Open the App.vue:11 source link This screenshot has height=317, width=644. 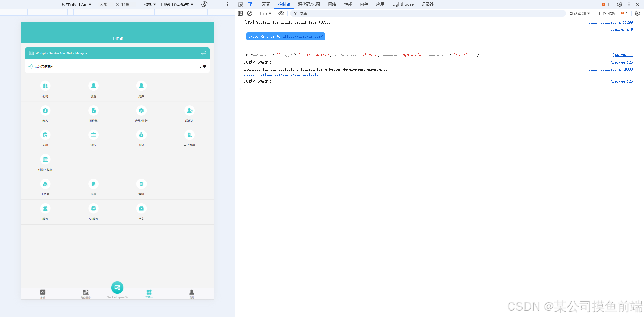(623, 55)
